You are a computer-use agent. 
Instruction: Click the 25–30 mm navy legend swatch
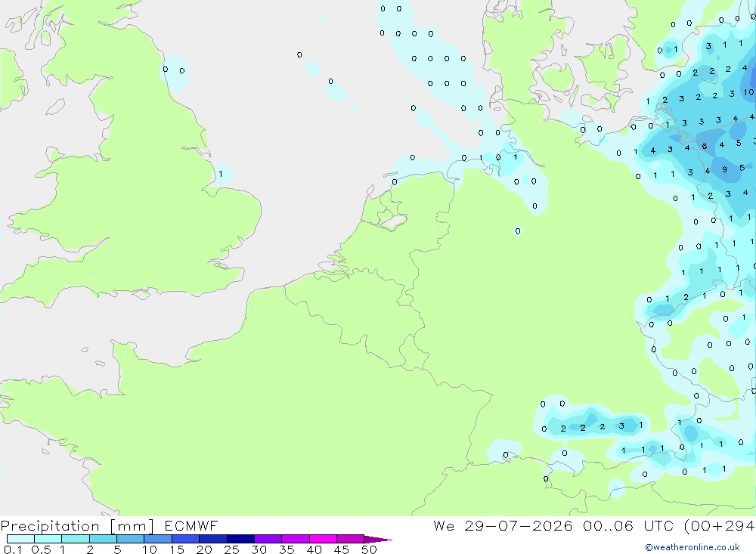[240, 539]
